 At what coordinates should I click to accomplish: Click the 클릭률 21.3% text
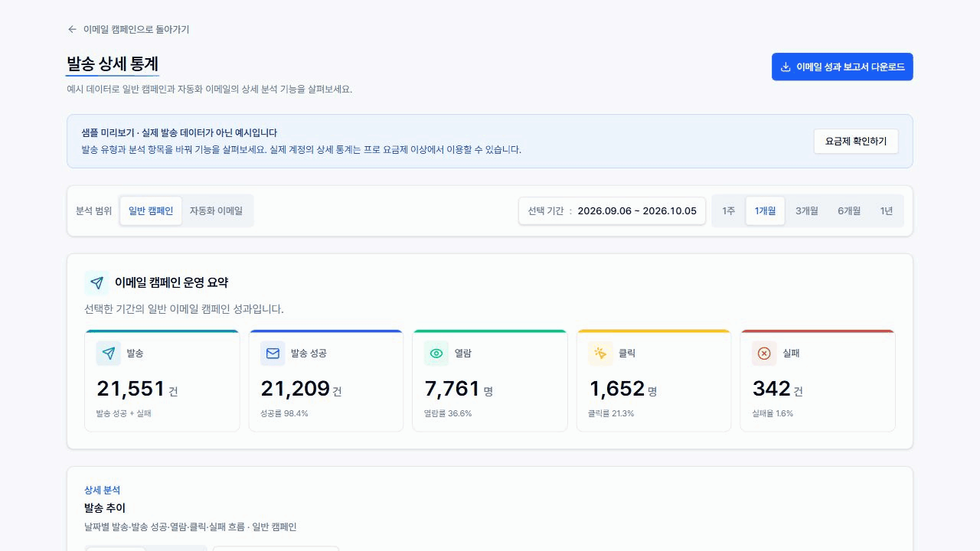click(x=611, y=413)
